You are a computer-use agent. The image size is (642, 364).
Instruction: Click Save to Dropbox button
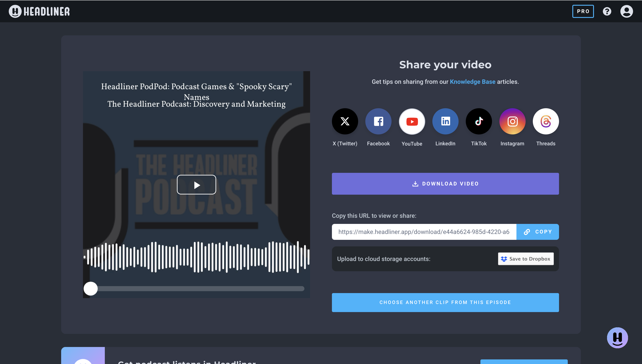point(525,259)
